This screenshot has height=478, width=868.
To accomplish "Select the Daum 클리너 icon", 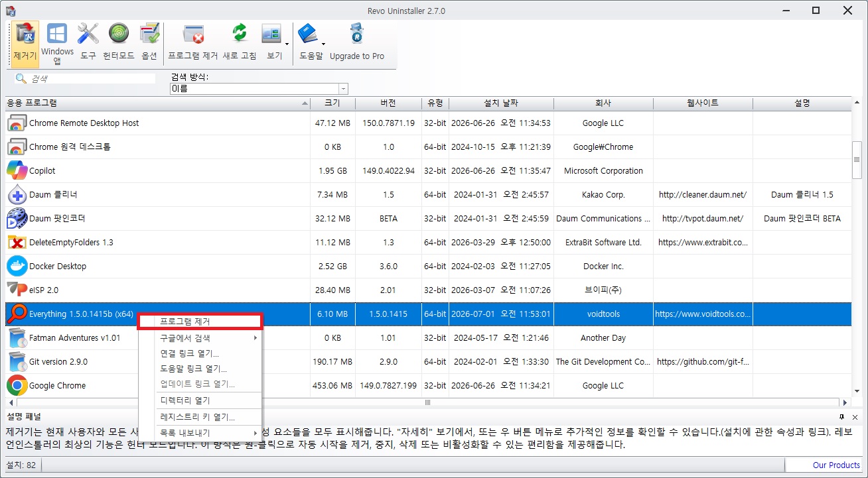I will 17,195.
